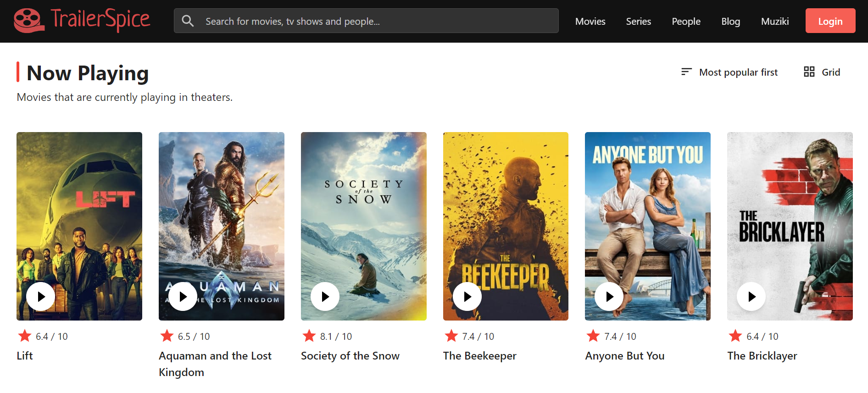Click the 6.4 / 10 rating under Lift
Viewport: 868px width, 393px height.
52,337
